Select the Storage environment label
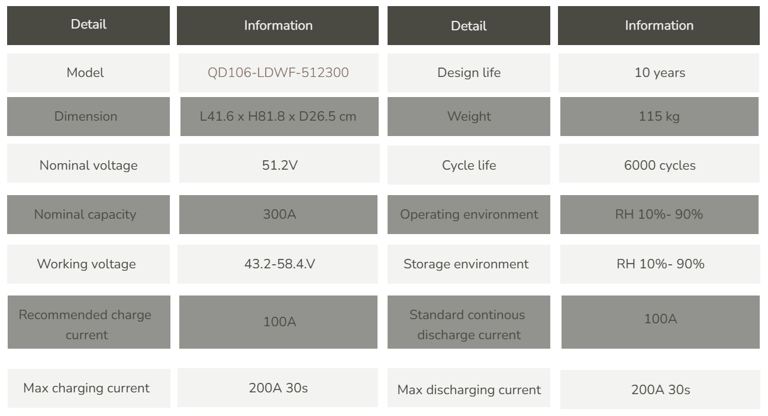Screen dimensions: 768x416 tap(466, 264)
